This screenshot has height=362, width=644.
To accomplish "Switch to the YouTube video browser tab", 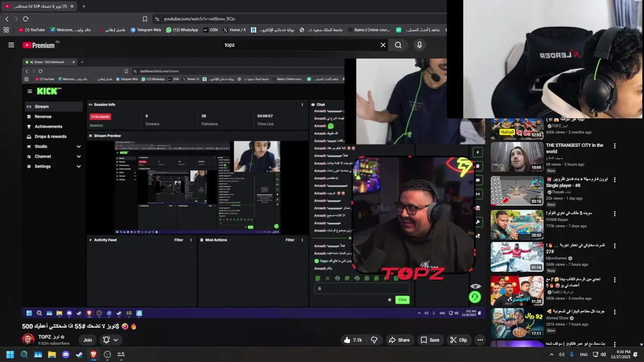I will pos(39,6).
